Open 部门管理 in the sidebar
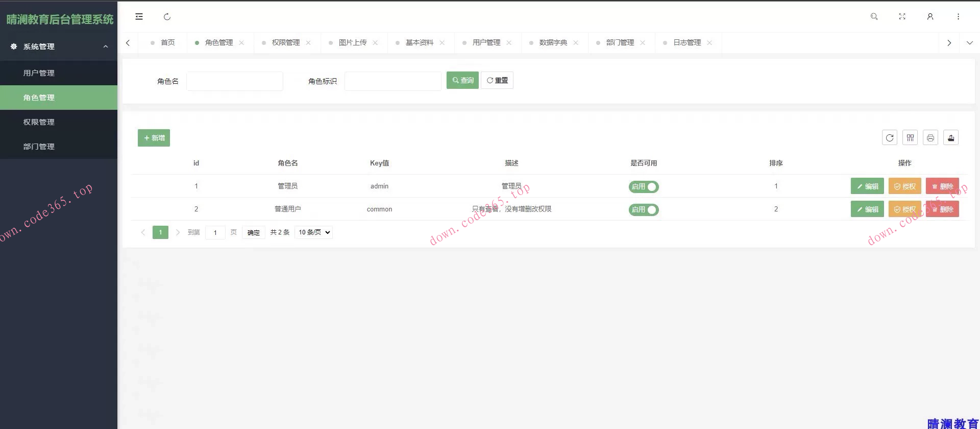 (59, 147)
